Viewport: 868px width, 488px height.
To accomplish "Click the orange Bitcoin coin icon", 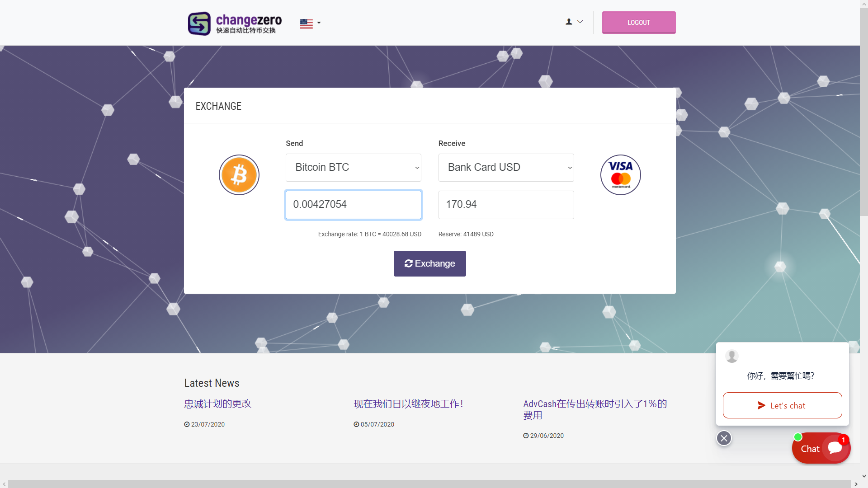I will 239,175.
